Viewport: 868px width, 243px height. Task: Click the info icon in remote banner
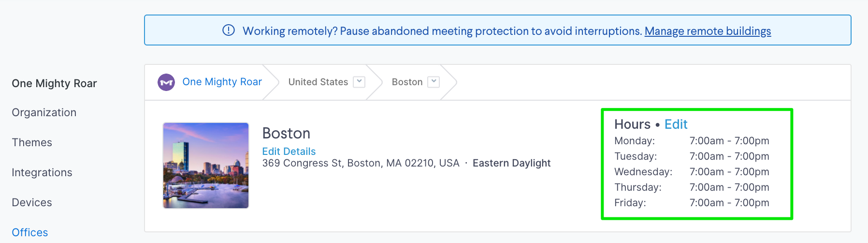(228, 30)
